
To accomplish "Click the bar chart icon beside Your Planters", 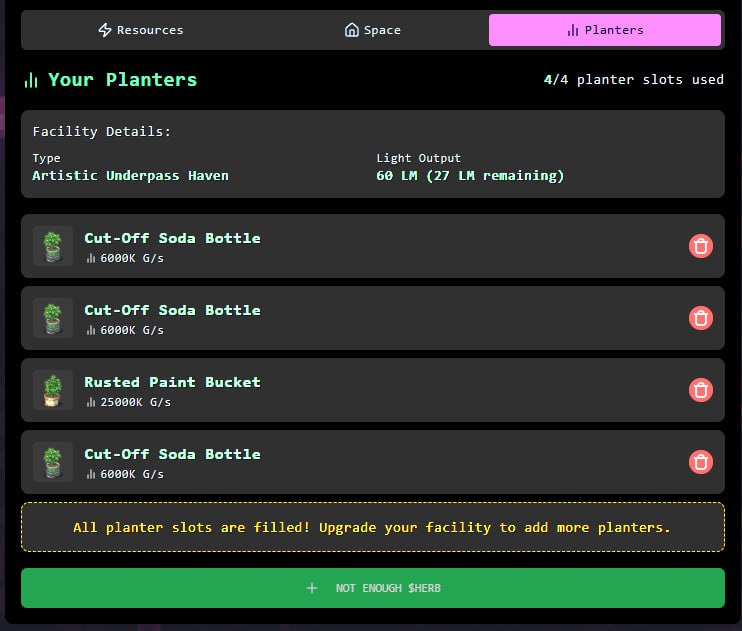I will coord(31,80).
